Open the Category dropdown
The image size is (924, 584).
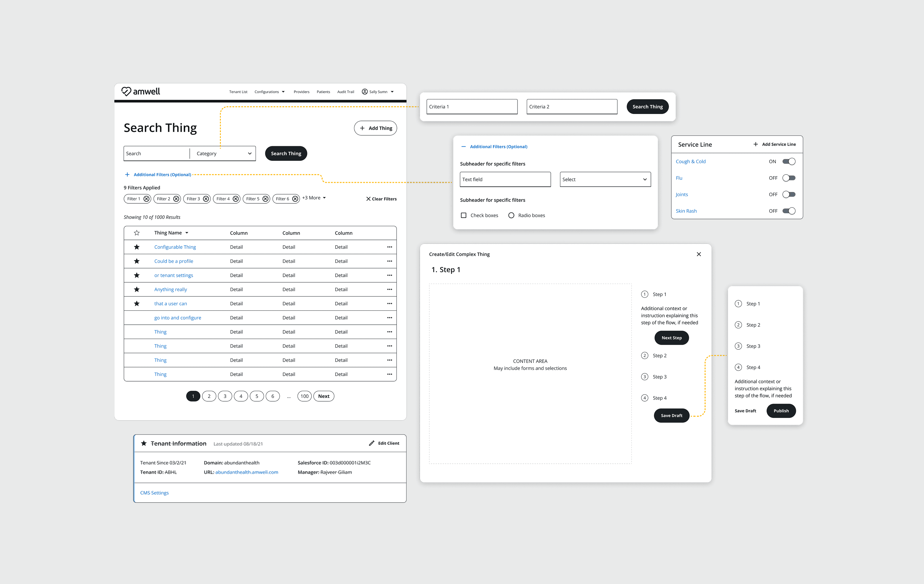coord(223,154)
